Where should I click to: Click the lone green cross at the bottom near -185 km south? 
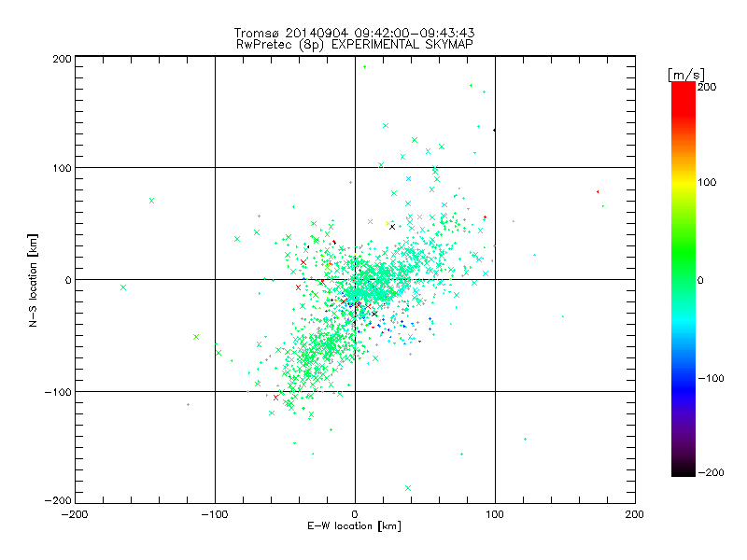[408, 488]
